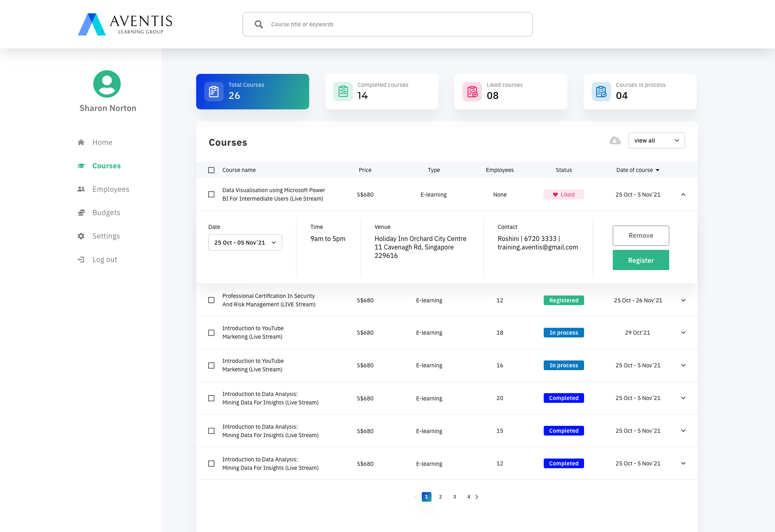Sort by Date of course column arrow
The image size is (775, 532).
tap(658, 170)
